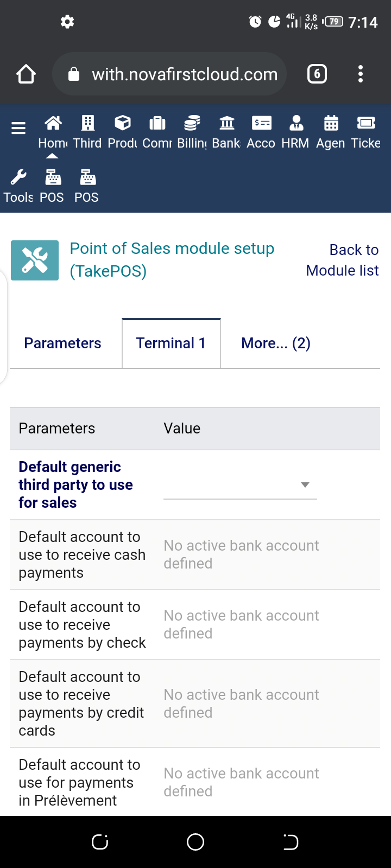Switch to the Parameters tab
Image resolution: width=391 pixels, height=868 pixels.
(x=62, y=343)
